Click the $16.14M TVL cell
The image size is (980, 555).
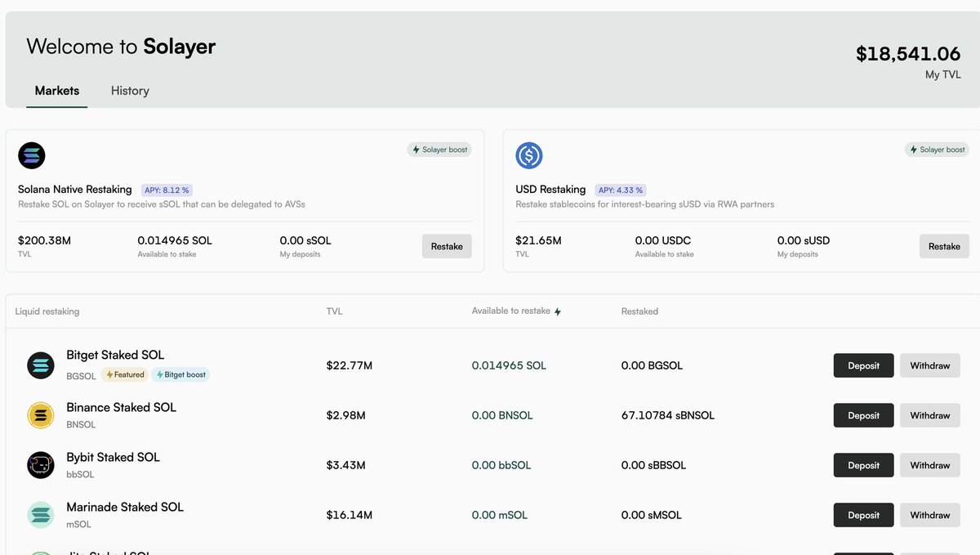click(x=349, y=515)
